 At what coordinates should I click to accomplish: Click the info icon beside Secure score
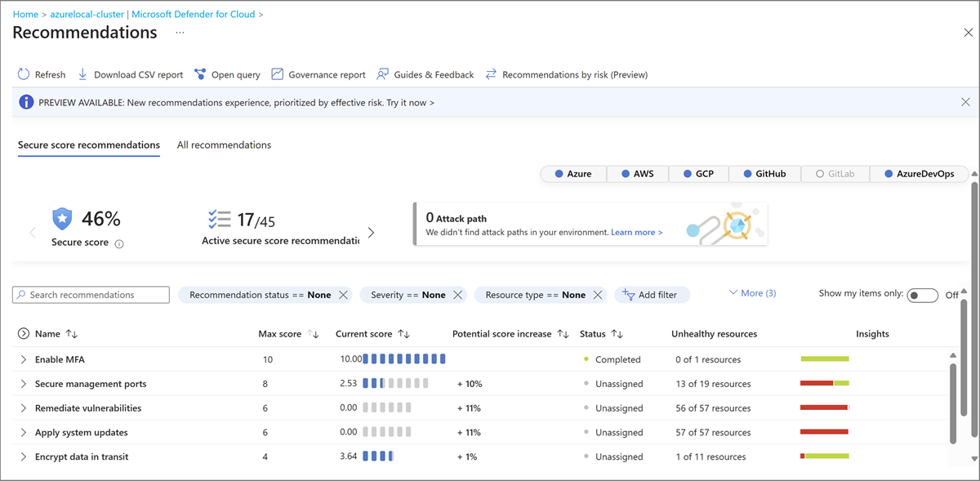pos(119,243)
